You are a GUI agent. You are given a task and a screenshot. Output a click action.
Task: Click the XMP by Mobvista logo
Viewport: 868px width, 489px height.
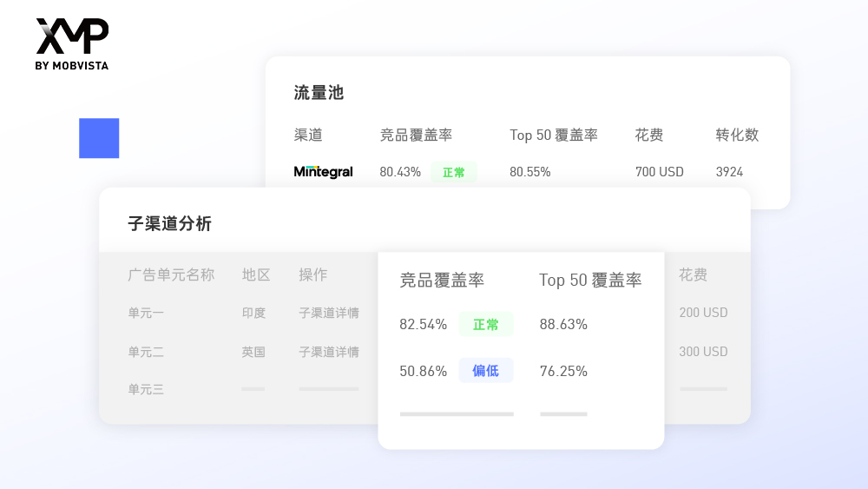72,43
